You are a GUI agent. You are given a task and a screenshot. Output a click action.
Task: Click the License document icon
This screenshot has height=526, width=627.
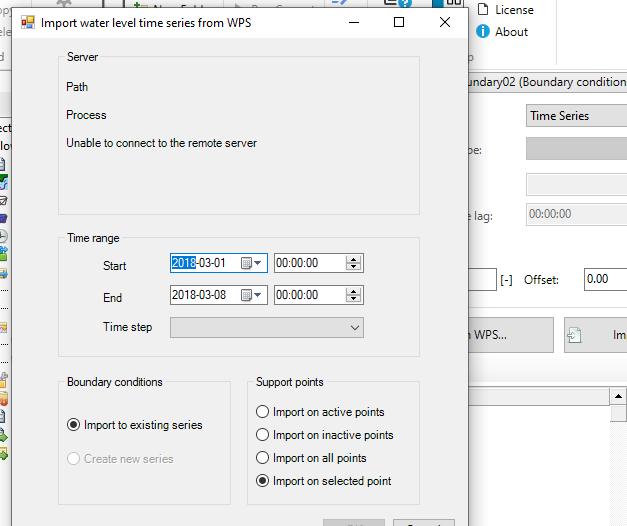[x=483, y=10]
